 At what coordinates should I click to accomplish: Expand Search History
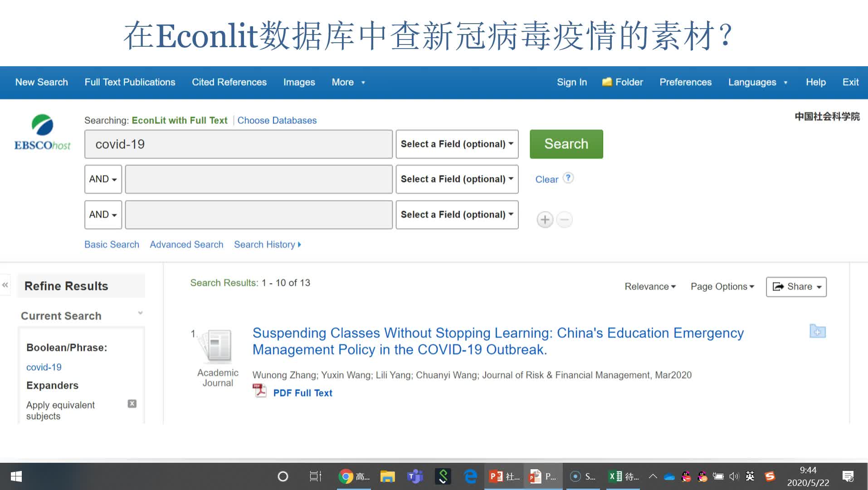267,245
